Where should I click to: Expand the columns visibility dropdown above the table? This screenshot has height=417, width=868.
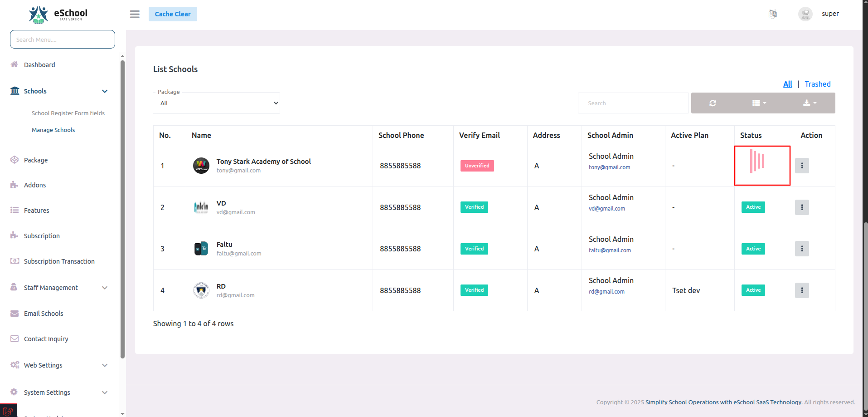(x=759, y=103)
